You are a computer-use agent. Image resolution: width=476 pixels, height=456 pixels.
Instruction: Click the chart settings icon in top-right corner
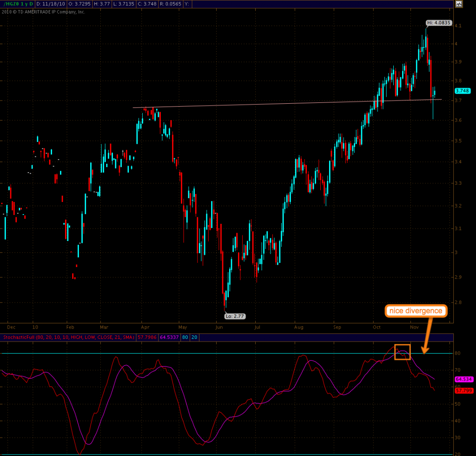(x=459, y=4)
